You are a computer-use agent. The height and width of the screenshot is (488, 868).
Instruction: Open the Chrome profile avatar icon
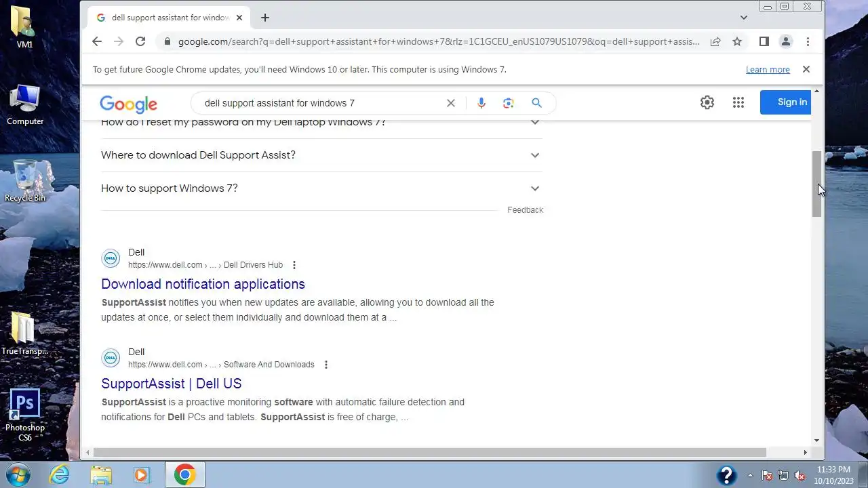[786, 41]
